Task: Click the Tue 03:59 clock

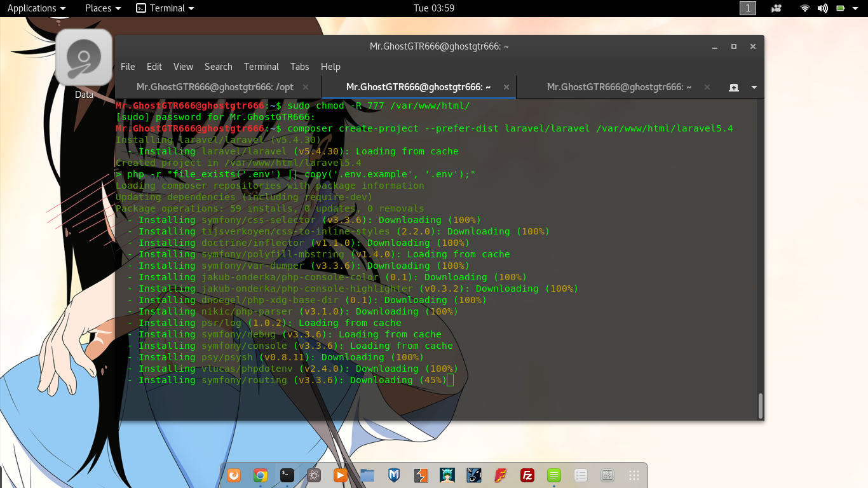Action: coord(434,8)
